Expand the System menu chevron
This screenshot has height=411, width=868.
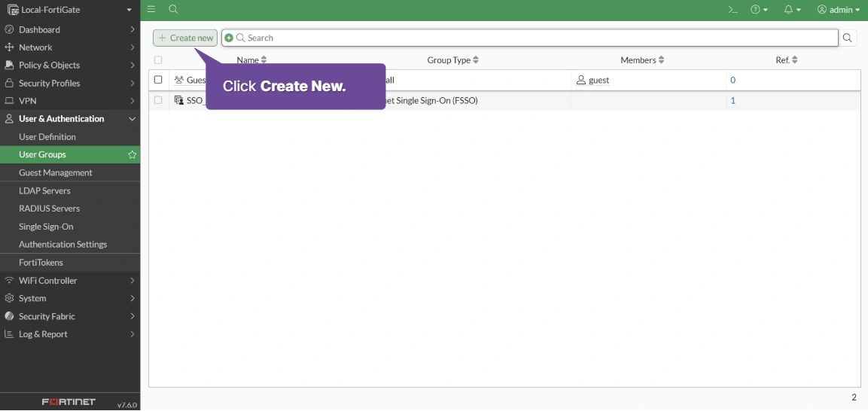(132, 298)
